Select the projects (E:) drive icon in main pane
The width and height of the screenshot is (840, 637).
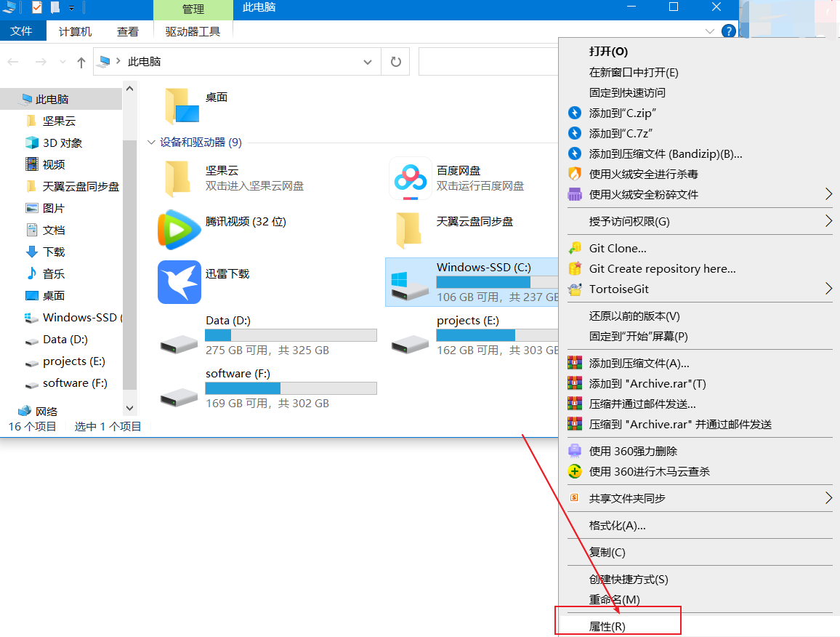(410, 344)
